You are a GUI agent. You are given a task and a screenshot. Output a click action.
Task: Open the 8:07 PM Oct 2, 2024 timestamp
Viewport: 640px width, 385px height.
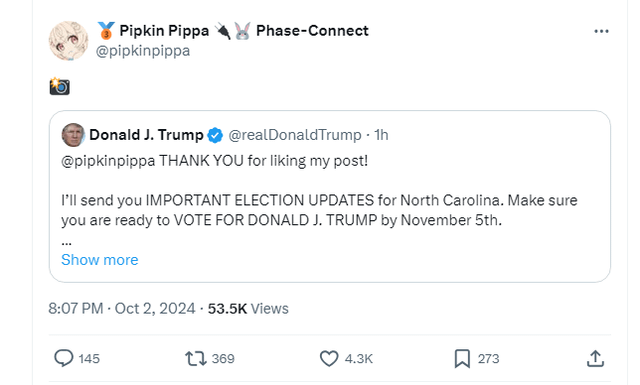122,309
